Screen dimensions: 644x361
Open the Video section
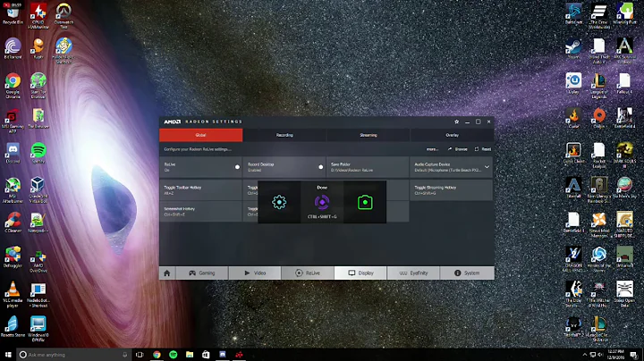point(255,273)
